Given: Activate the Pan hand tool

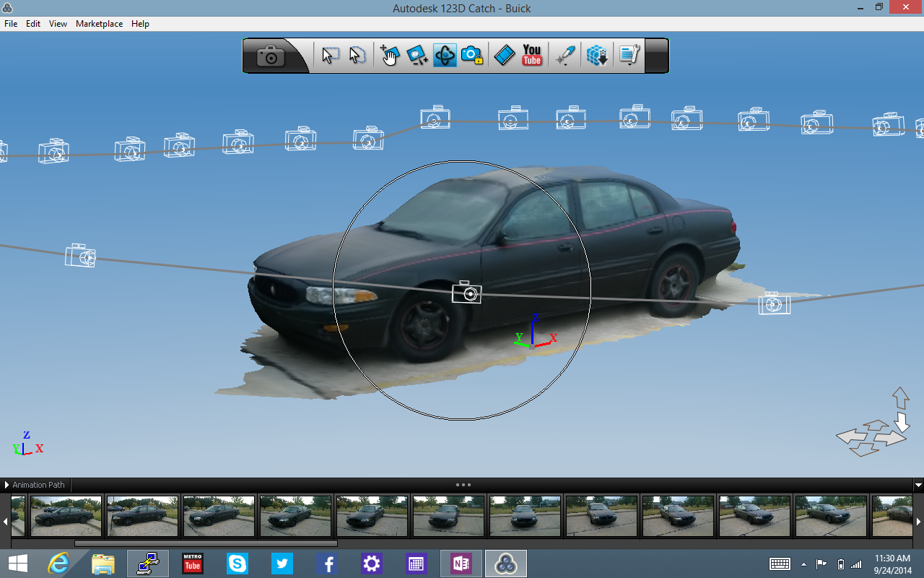Looking at the screenshot, I should pyautogui.click(x=390, y=56).
